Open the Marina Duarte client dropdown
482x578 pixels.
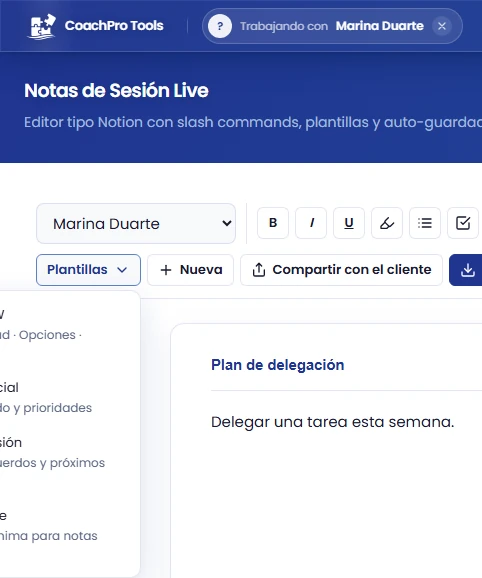click(x=136, y=223)
